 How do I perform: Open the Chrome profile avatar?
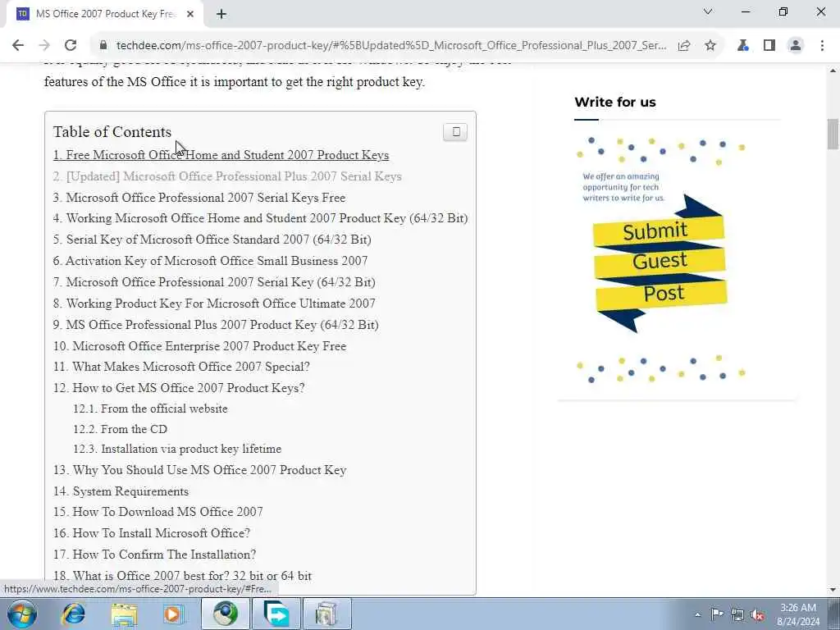click(x=796, y=46)
